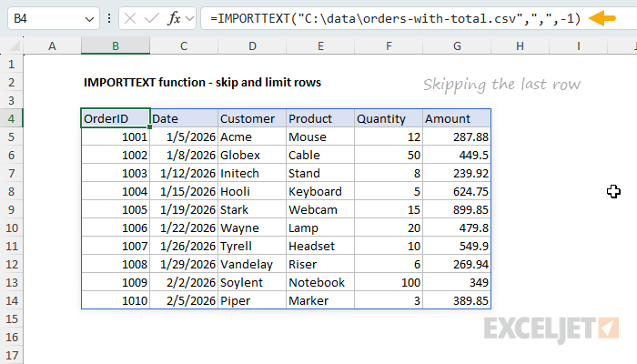
Task: Select amount cell 239.92
Action: click(457, 174)
